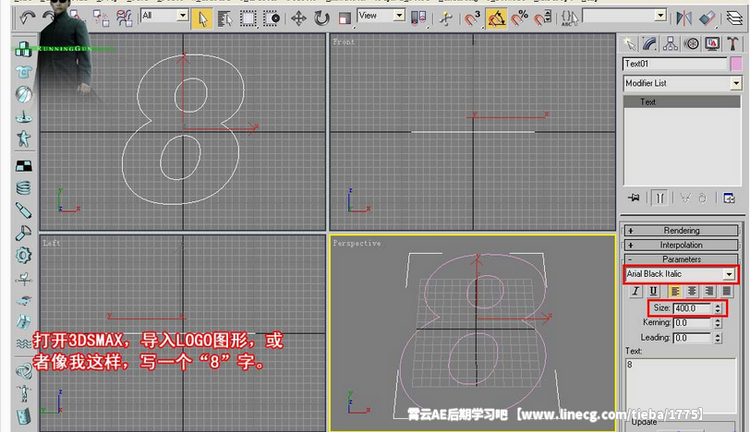750x432 pixels.
Task: Toggle the Spinner Snap button
Action: 542,19
